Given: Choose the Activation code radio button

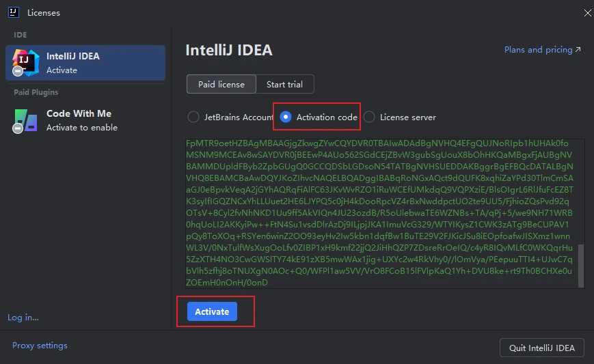Looking at the screenshot, I should click(x=286, y=117).
